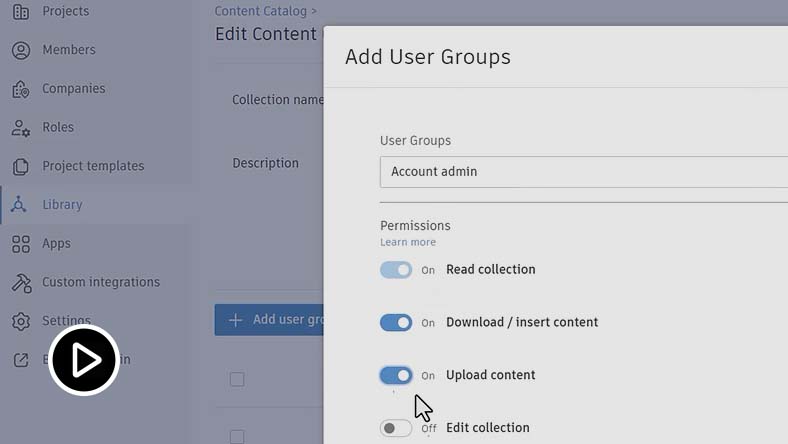Click the Edit collection label

click(x=487, y=428)
